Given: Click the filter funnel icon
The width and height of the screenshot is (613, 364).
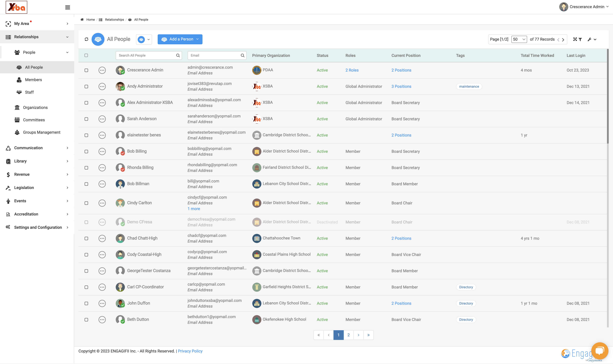Looking at the screenshot, I should 580,39.
